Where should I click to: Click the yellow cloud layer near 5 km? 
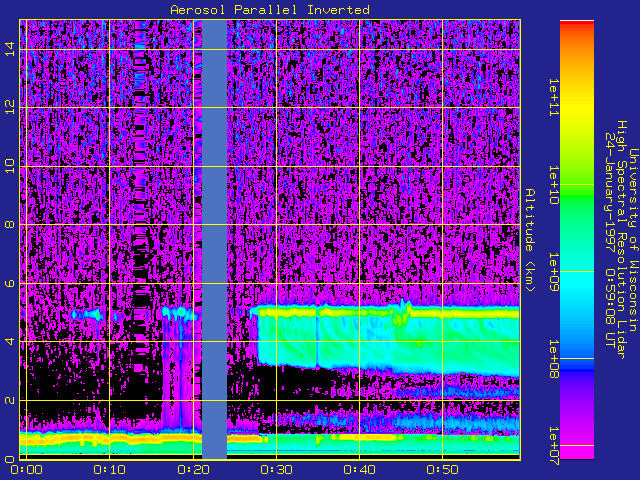(388, 313)
